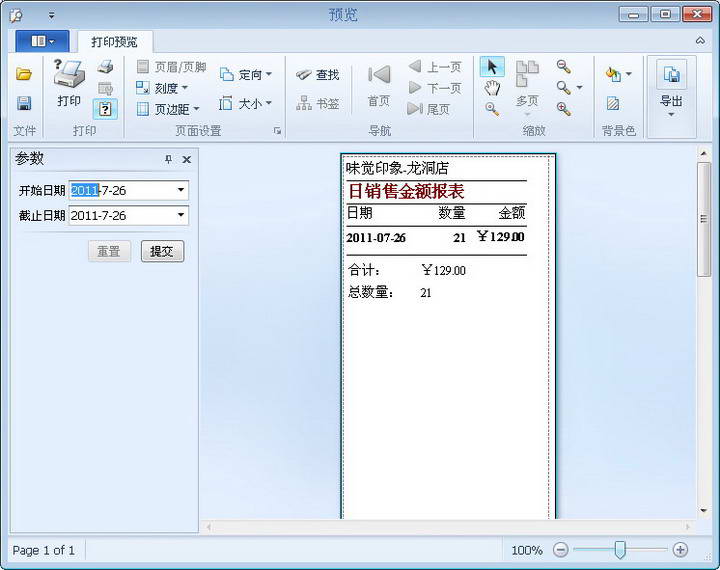The width and height of the screenshot is (720, 570).
Task: Click the zoom slider thumb
Action: (620, 550)
